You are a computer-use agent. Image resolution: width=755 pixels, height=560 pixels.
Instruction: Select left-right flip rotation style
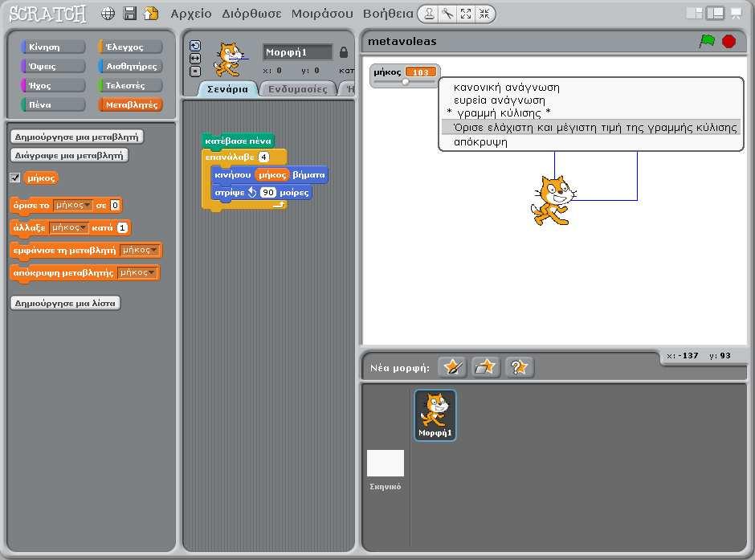tap(195, 59)
